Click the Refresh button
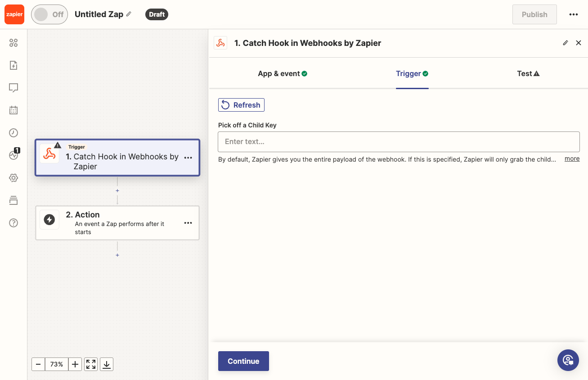 pos(241,105)
